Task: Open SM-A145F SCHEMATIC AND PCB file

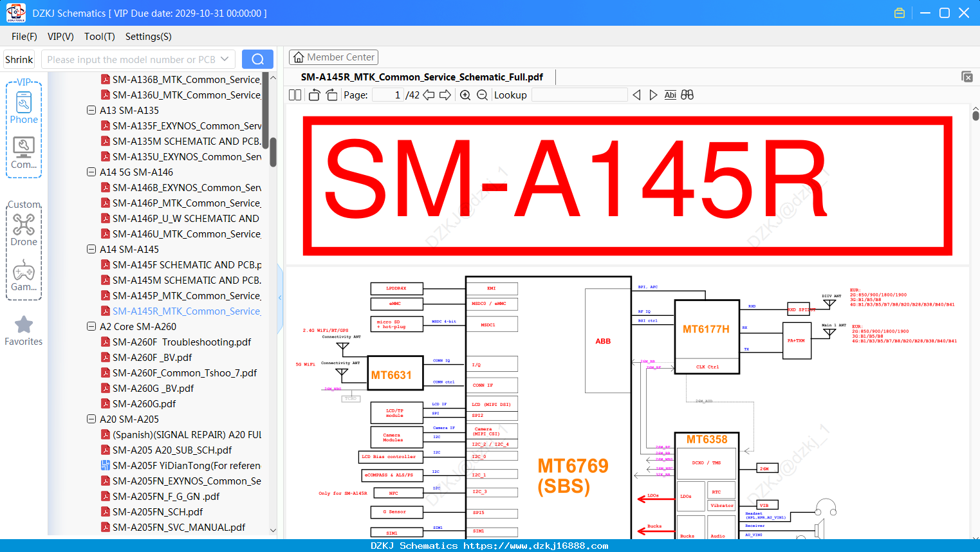Action: (x=181, y=264)
